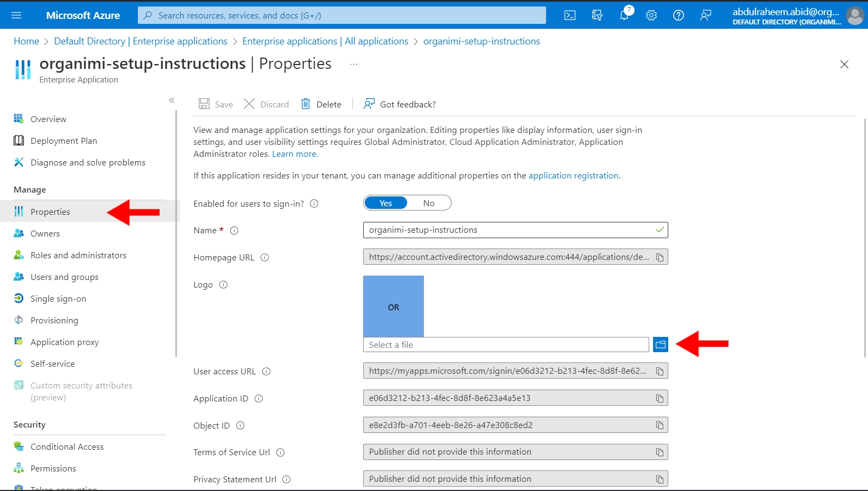Open the portal settings gear
Image resolution: width=868 pixels, height=491 pixels.
point(651,15)
